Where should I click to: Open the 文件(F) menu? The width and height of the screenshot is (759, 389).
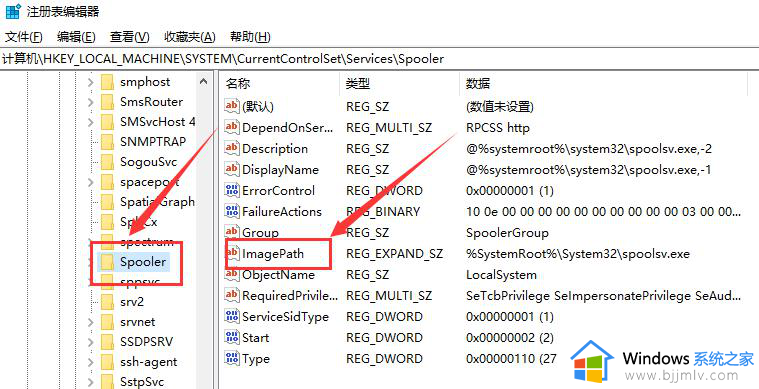tap(23, 37)
